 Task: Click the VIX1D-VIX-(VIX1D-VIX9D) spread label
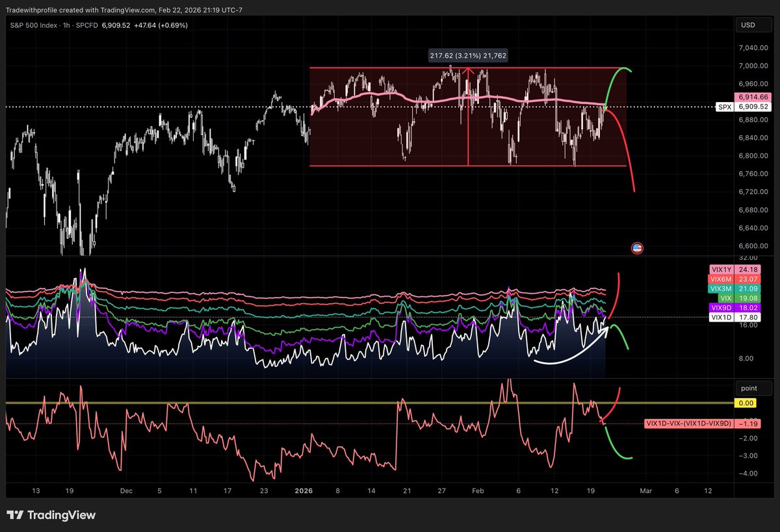pyautogui.click(x=689, y=423)
